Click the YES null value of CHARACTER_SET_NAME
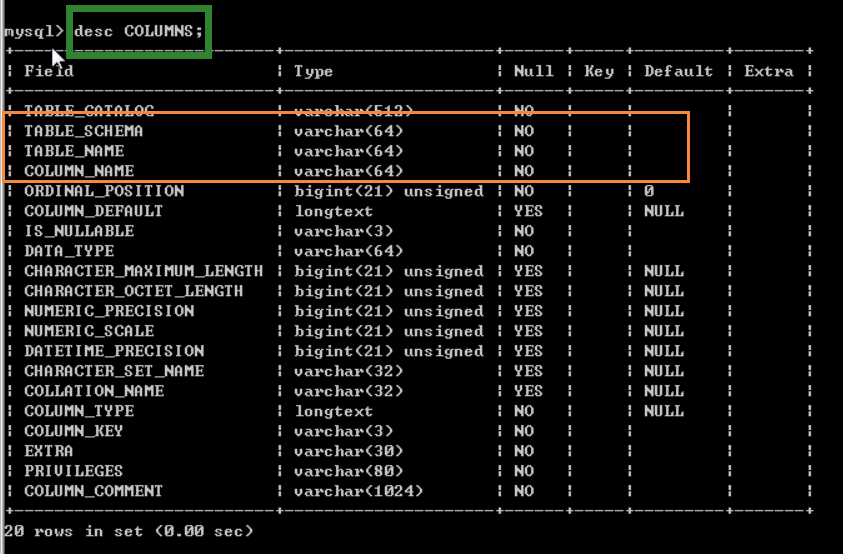 coord(528,371)
